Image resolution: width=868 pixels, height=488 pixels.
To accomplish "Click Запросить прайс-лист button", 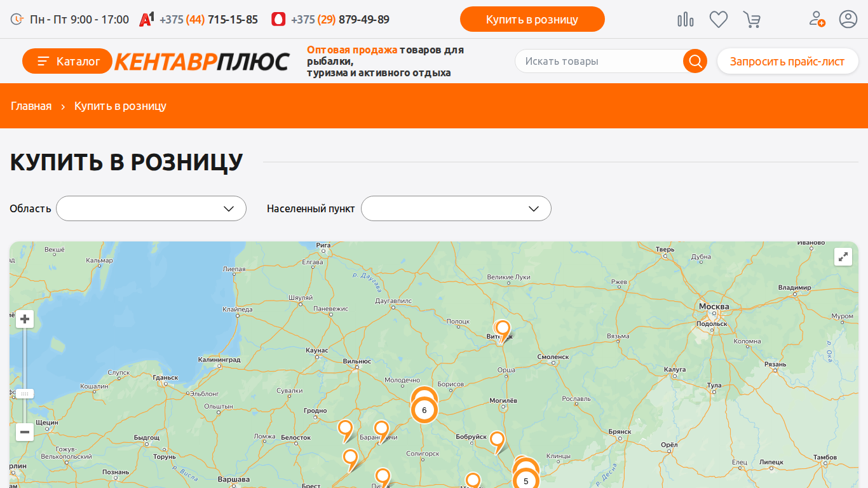I will pyautogui.click(x=787, y=61).
